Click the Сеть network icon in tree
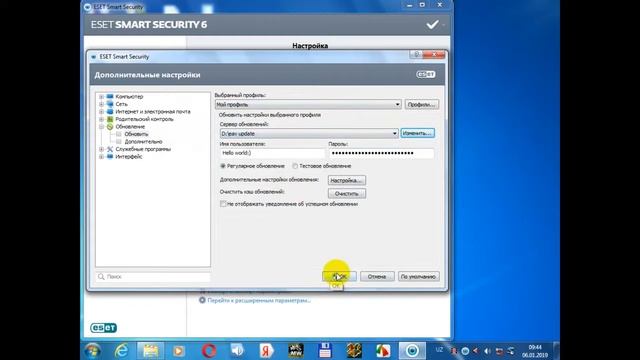Screen dimensions: 640x360 coord(110,104)
